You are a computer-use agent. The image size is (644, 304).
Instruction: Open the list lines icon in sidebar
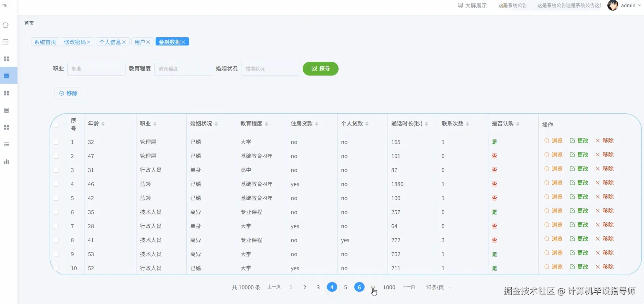tap(6, 144)
